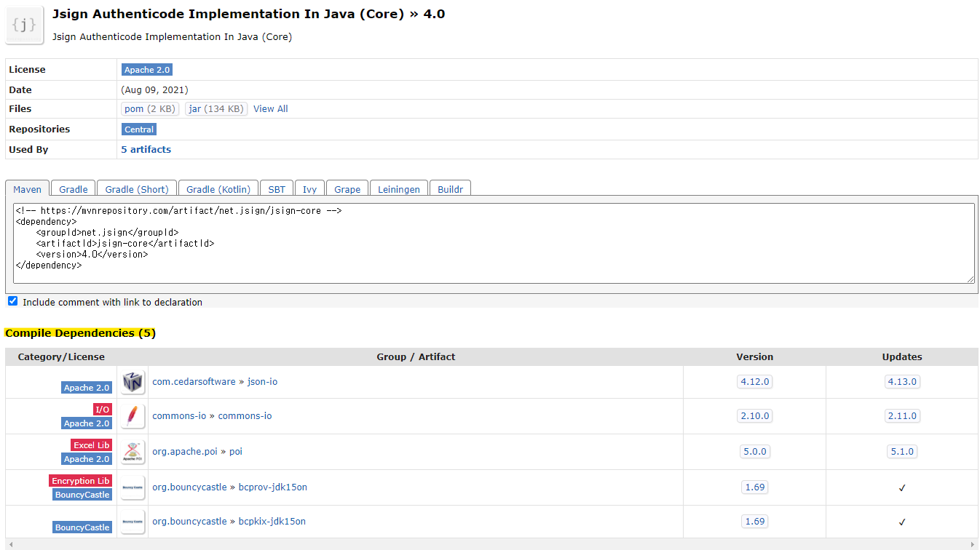
Task: Click BouncyCastle license badge in bcprov row
Action: [x=82, y=495]
